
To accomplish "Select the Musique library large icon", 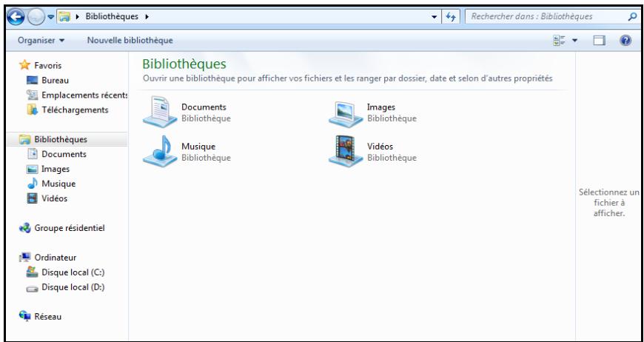I will 160,151.
